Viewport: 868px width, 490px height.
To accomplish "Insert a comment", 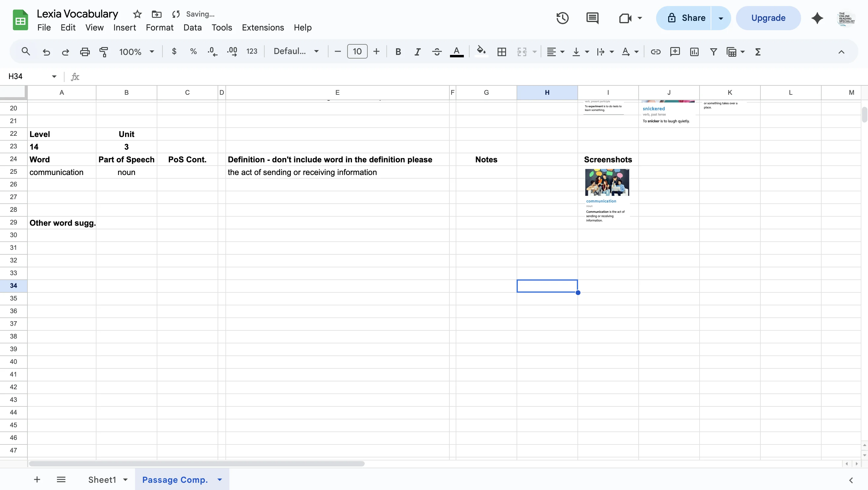I will (675, 52).
